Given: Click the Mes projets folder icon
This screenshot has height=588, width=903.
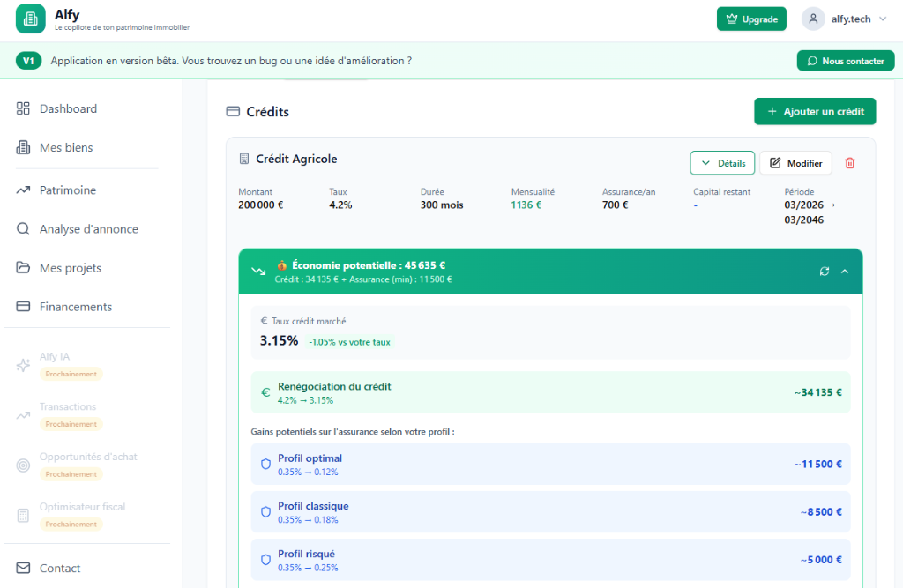Looking at the screenshot, I should pos(23,268).
